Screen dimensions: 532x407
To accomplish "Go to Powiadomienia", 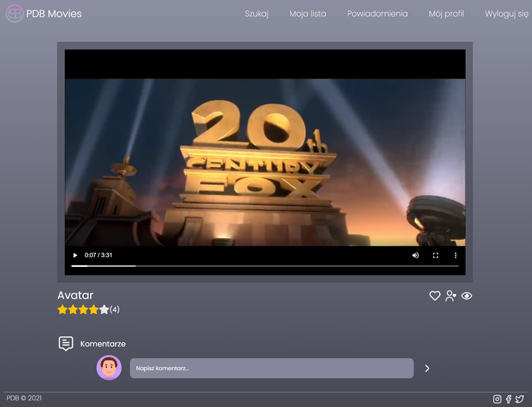I will tap(377, 14).
